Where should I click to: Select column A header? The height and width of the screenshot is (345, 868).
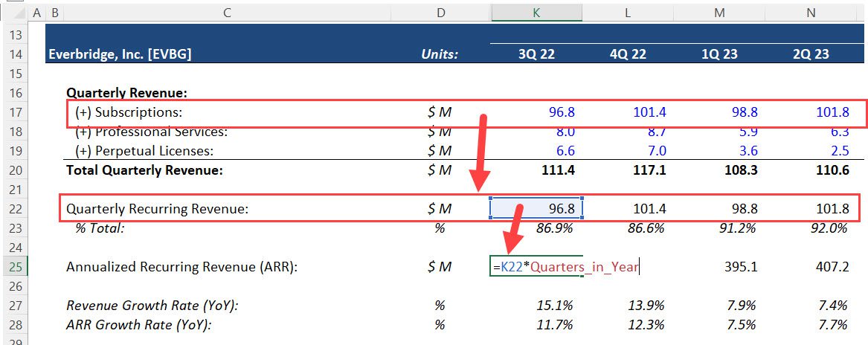(x=37, y=13)
